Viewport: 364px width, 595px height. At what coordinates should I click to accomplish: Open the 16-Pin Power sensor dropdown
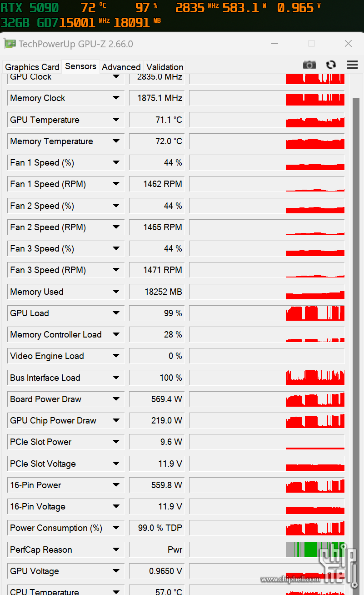click(x=116, y=485)
